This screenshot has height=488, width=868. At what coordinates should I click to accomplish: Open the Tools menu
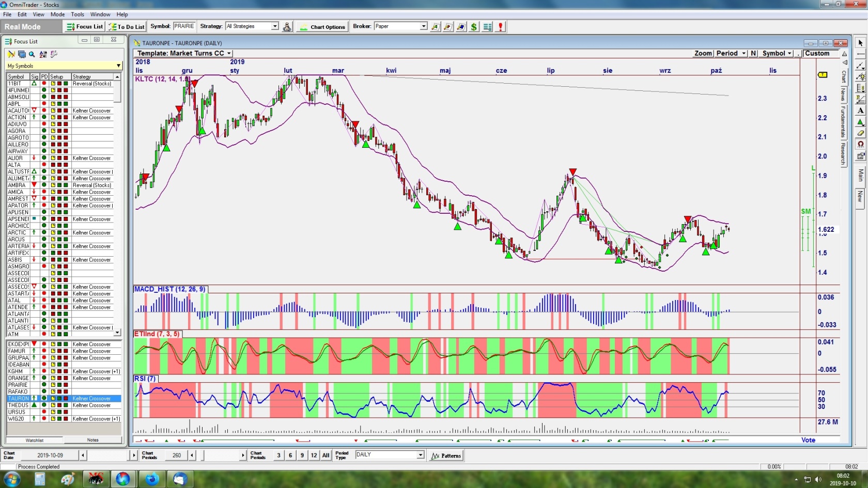pyautogui.click(x=78, y=14)
